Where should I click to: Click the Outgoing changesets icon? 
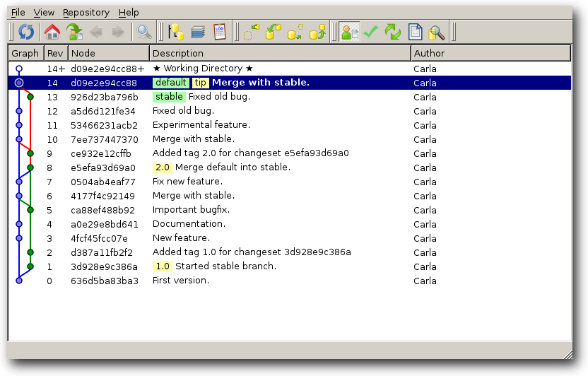pyautogui.click(x=295, y=32)
